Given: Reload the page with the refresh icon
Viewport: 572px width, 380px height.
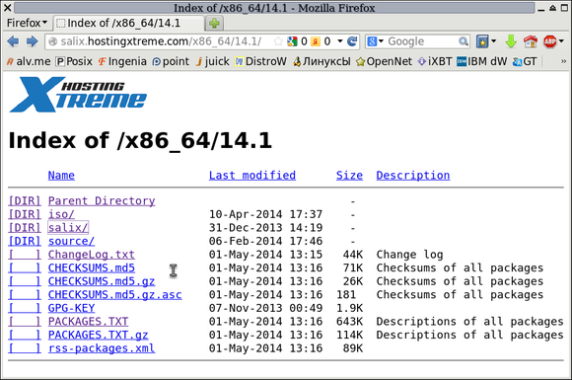Looking at the screenshot, I should pos(352,42).
